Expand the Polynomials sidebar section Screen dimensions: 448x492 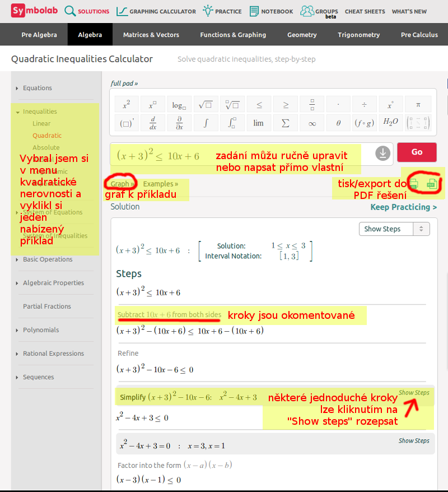(x=41, y=330)
